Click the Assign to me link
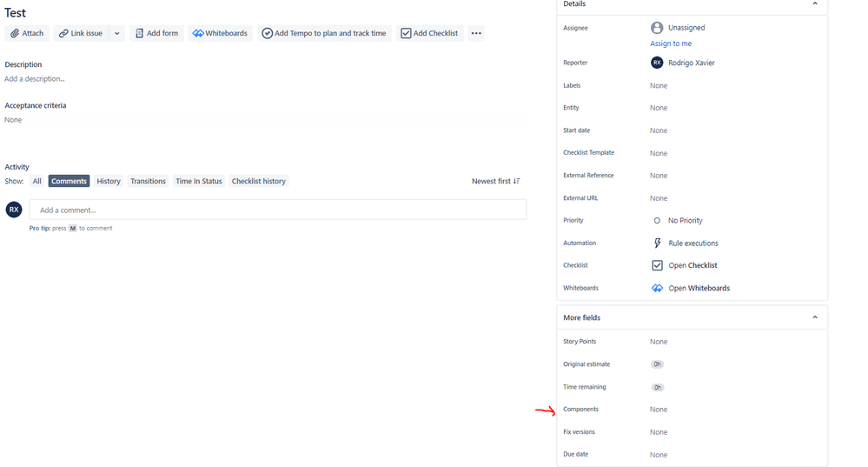The height and width of the screenshot is (467, 868). pyautogui.click(x=671, y=43)
